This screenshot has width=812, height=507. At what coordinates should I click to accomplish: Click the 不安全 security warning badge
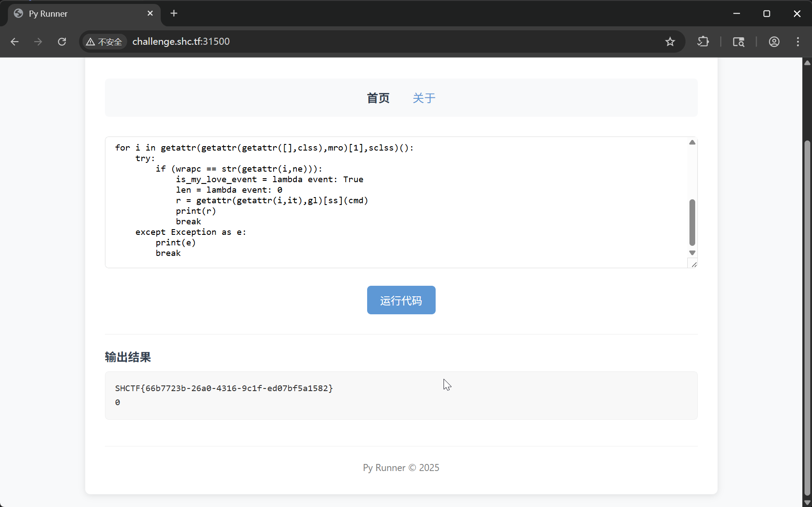click(104, 42)
